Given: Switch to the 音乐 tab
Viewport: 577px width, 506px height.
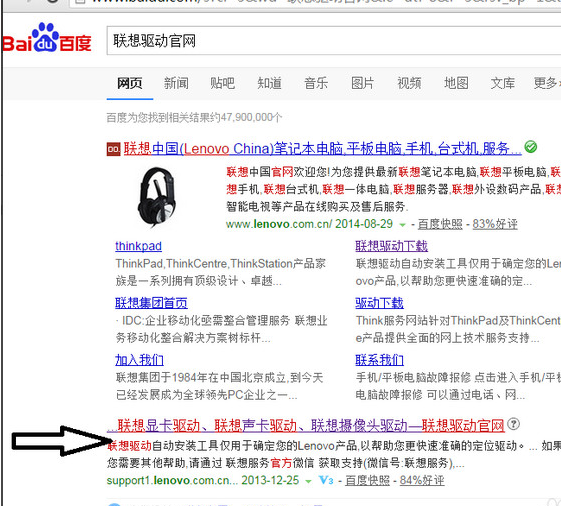Looking at the screenshot, I should pos(316,83).
